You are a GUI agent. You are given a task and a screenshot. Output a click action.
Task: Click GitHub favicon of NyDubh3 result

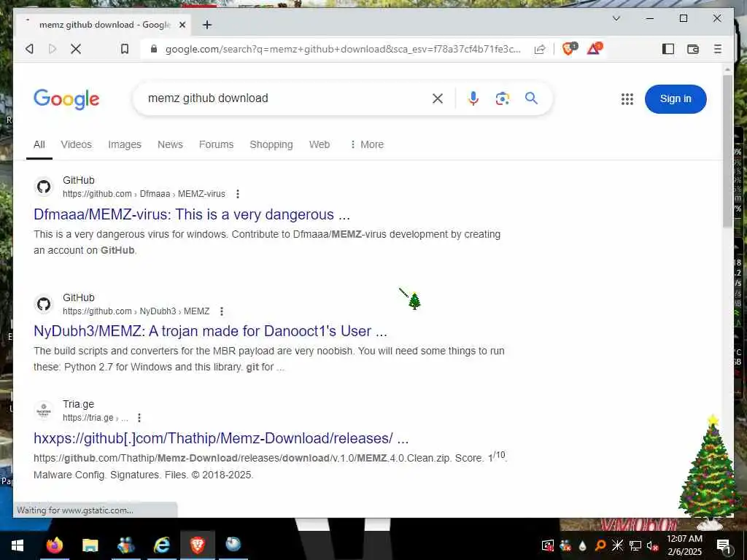[x=44, y=304]
